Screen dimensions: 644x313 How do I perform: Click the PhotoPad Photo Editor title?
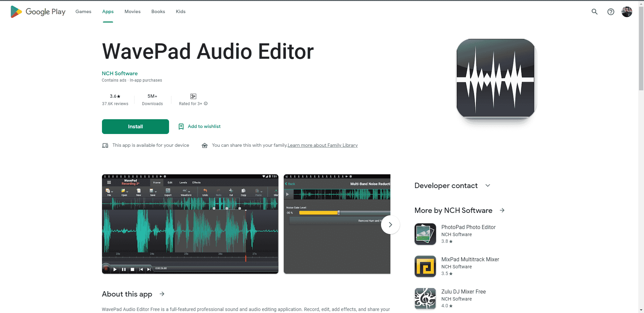[x=468, y=227]
